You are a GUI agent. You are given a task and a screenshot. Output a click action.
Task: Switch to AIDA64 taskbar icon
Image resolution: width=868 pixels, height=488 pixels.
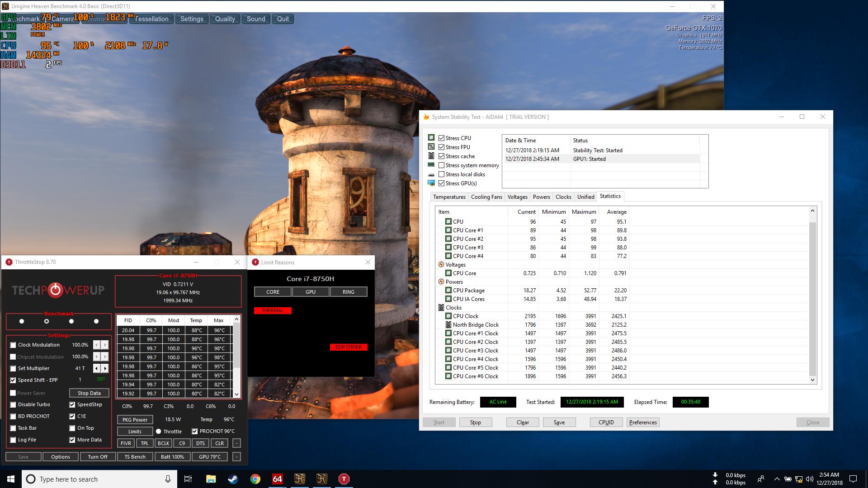[277, 479]
